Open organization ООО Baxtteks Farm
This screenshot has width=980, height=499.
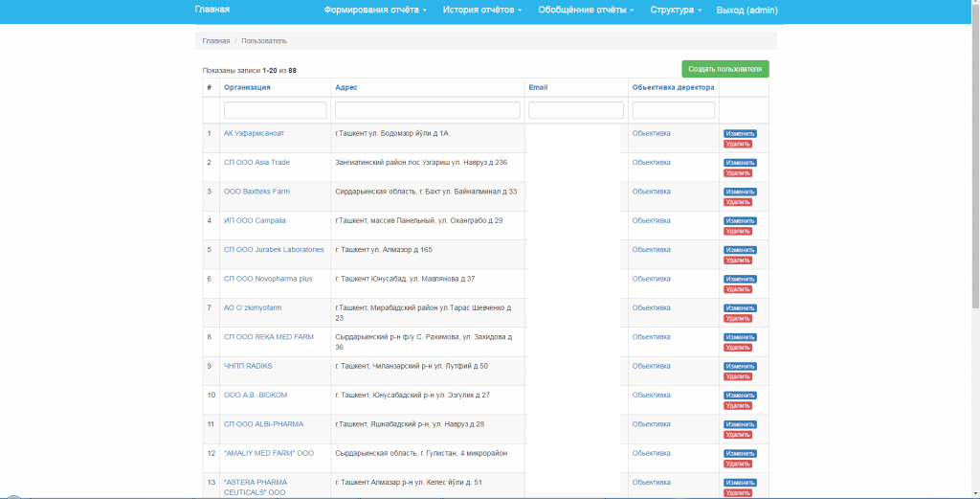coord(256,192)
